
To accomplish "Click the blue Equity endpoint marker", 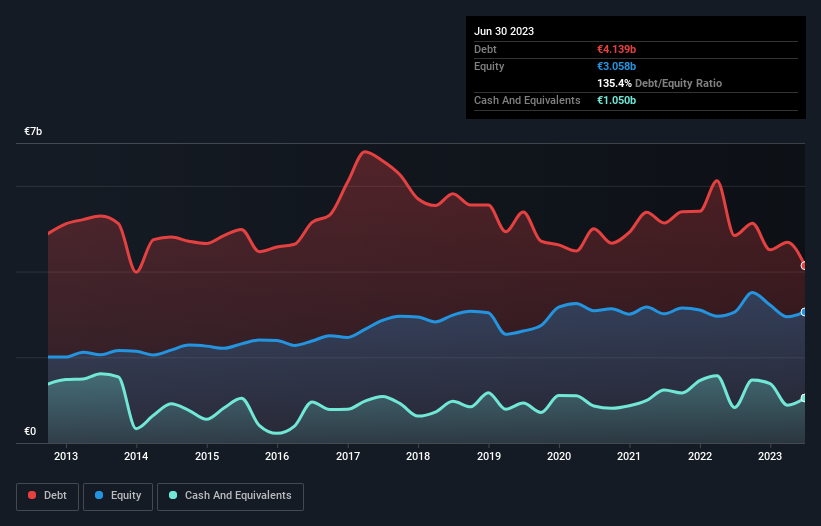I will 804,312.
